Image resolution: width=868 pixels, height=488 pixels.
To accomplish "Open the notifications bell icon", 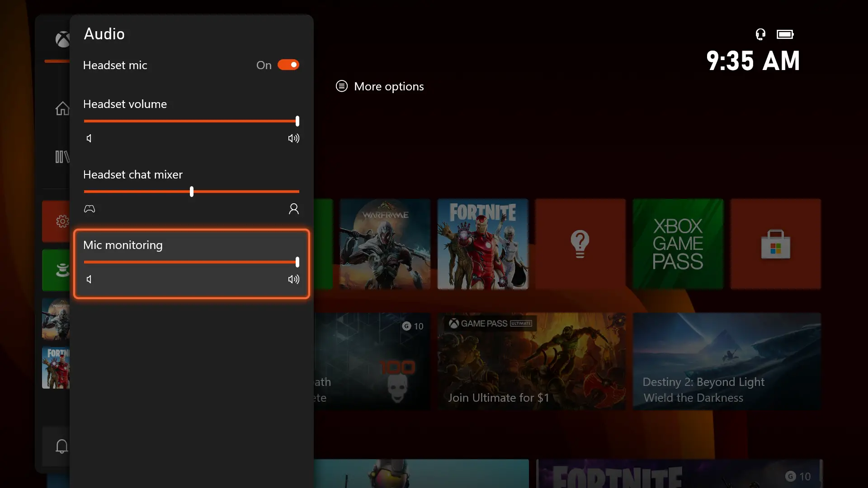I will click(x=61, y=446).
